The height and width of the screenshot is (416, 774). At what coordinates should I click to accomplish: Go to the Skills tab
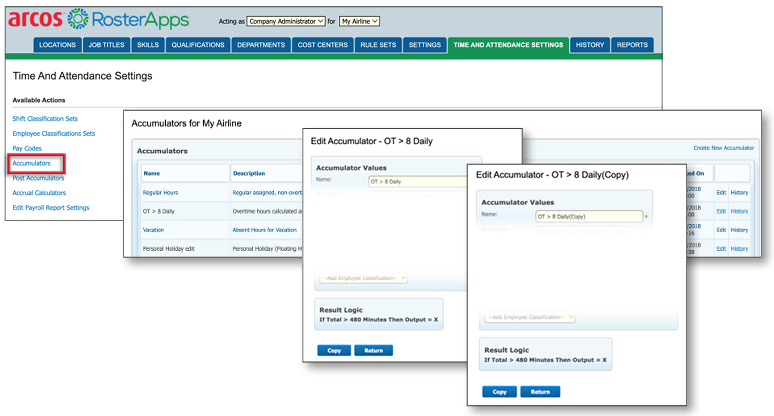tap(148, 45)
